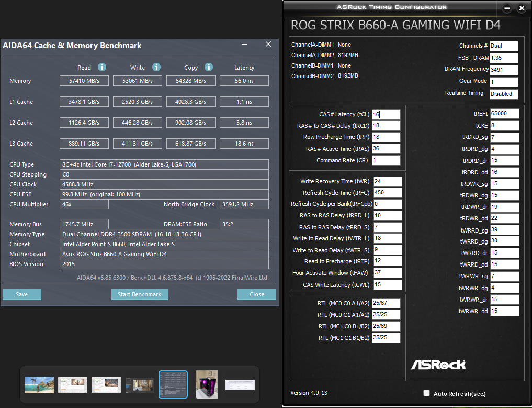Click the Write Recovery Time (tWR) field
Viewport: 532px width, 408px height.
tap(388, 182)
